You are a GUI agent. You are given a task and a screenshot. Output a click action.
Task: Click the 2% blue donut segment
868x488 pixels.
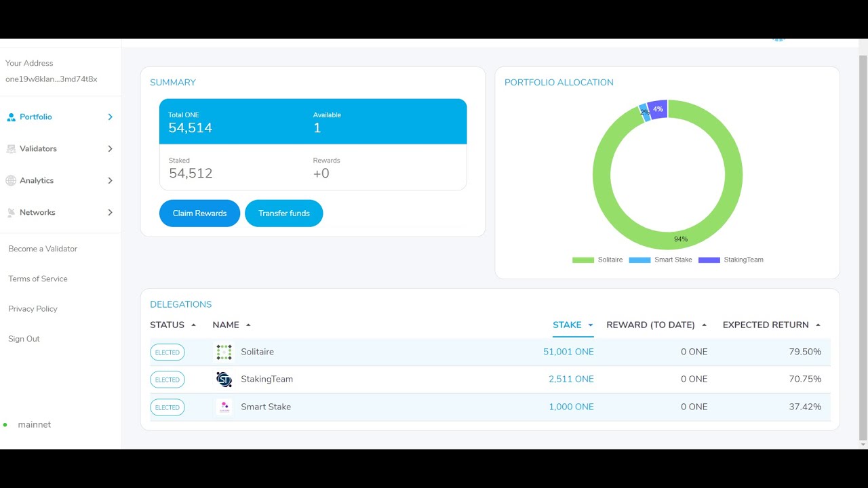coord(644,113)
